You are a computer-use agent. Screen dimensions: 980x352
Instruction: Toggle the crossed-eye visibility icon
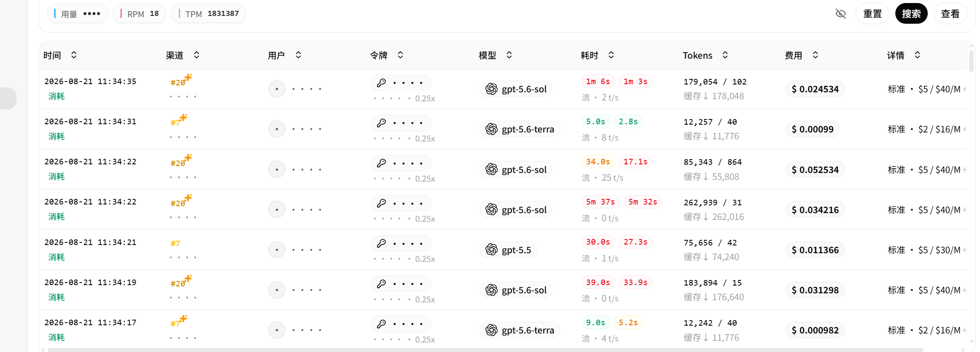click(x=840, y=14)
